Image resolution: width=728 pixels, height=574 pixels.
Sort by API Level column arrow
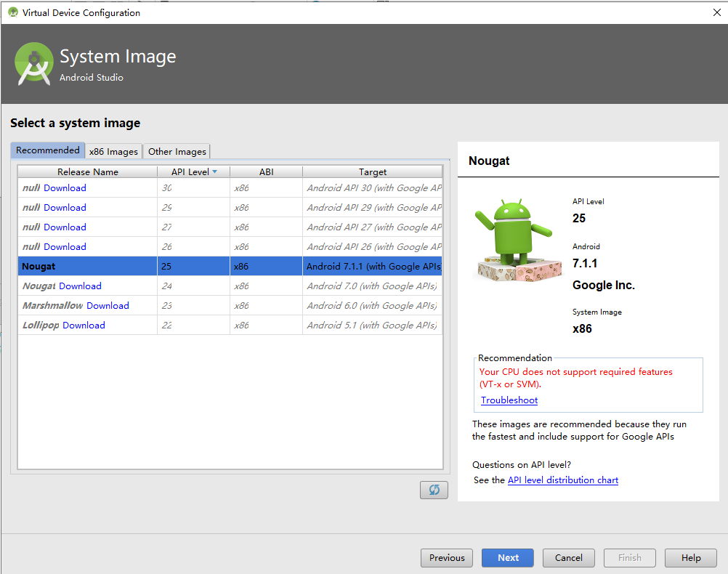pos(214,171)
